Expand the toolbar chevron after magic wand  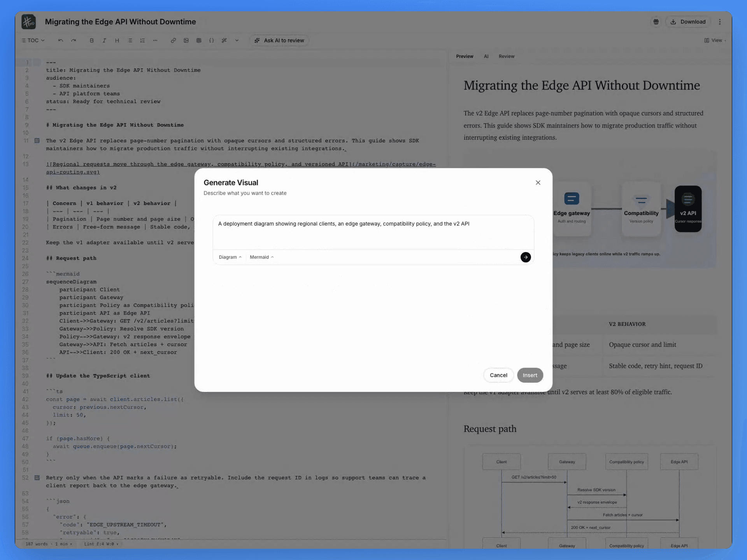(x=237, y=40)
